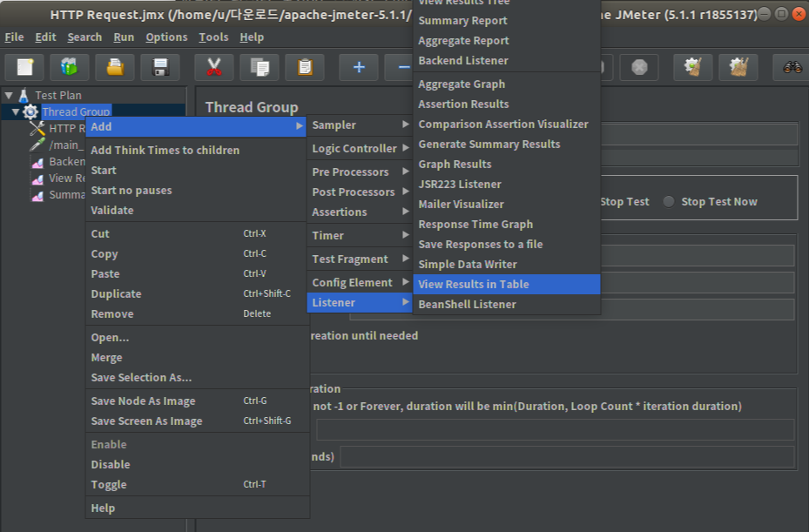
Task: Choose Summary Report from listener list
Action: coord(507,21)
